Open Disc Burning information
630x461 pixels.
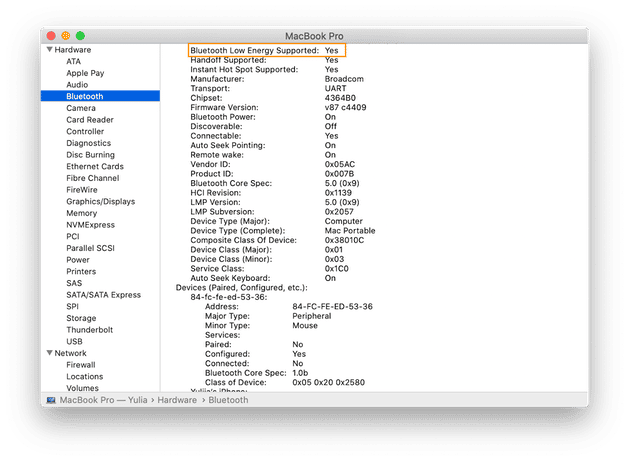tap(90, 154)
